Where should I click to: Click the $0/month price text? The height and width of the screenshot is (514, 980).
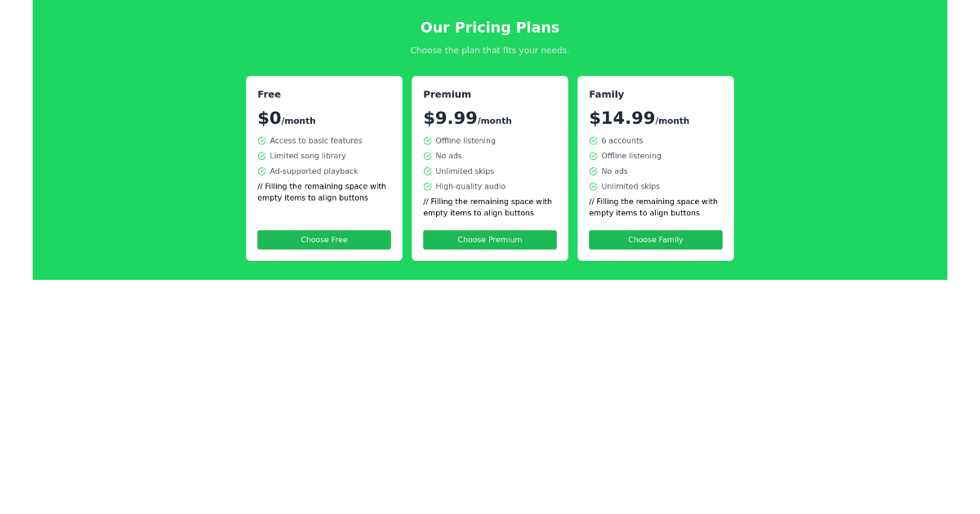point(286,119)
